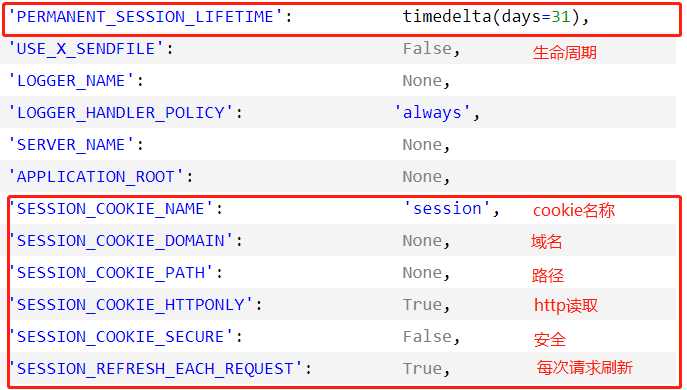The image size is (687, 390).
Task: Click the red 安全 annotation
Action: point(550,340)
